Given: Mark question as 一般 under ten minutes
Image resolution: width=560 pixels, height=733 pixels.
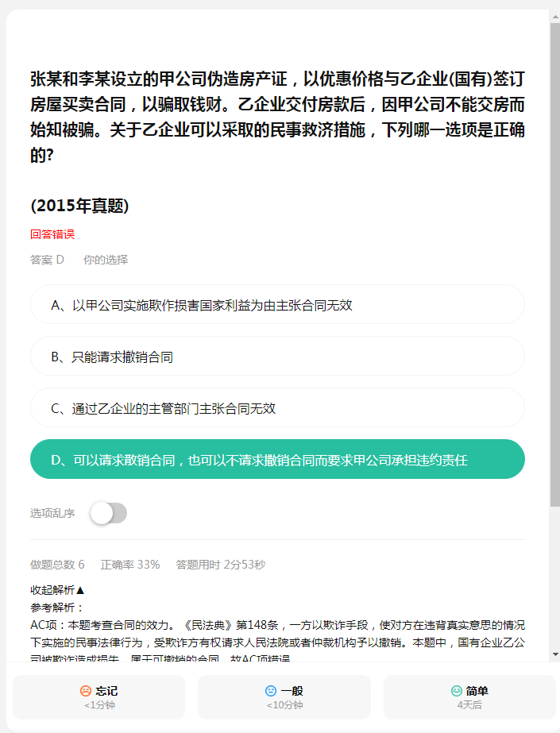Looking at the screenshot, I should tap(284, 697).
